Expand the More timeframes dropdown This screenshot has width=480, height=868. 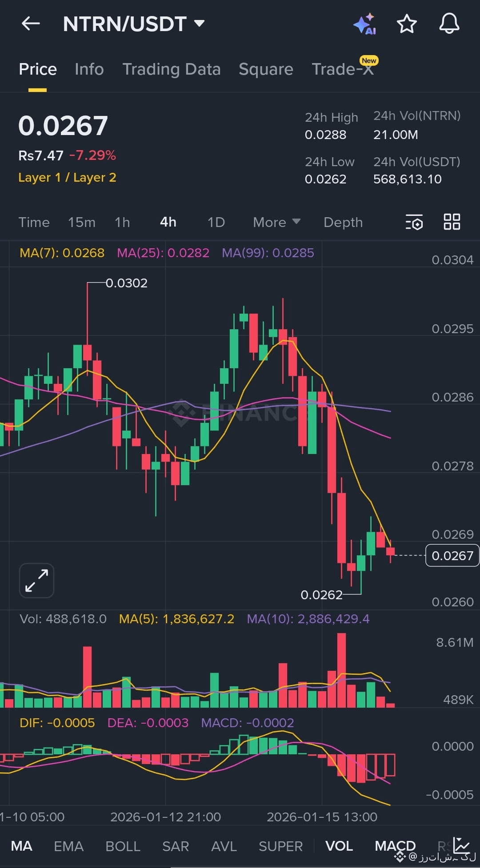[x=276, y=222]
